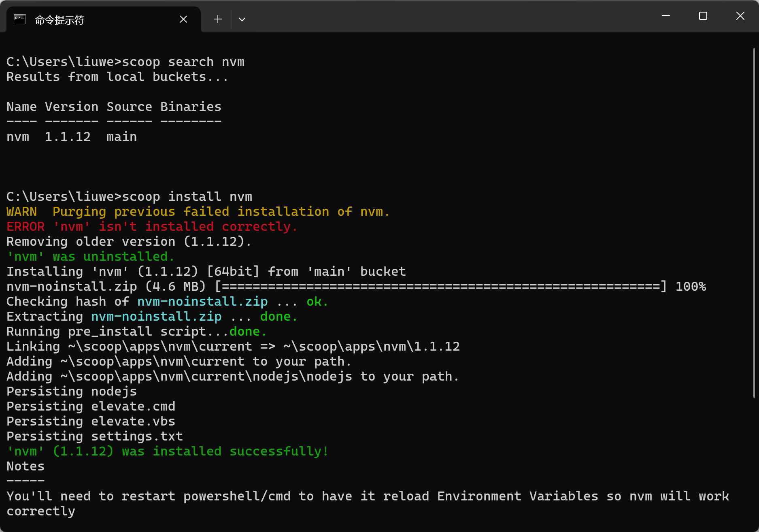Click the green "was installed successfully!" line

[168, 451]
